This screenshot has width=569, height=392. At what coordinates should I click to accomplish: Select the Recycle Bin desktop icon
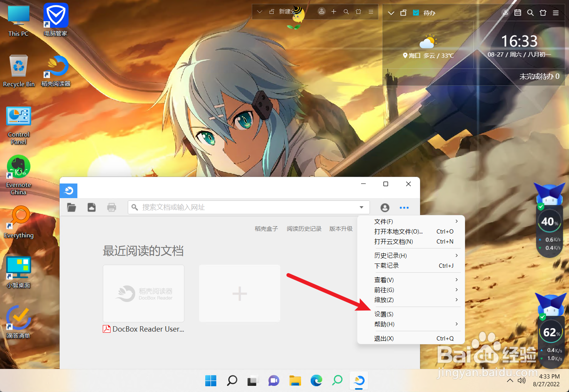pos(19,71)
